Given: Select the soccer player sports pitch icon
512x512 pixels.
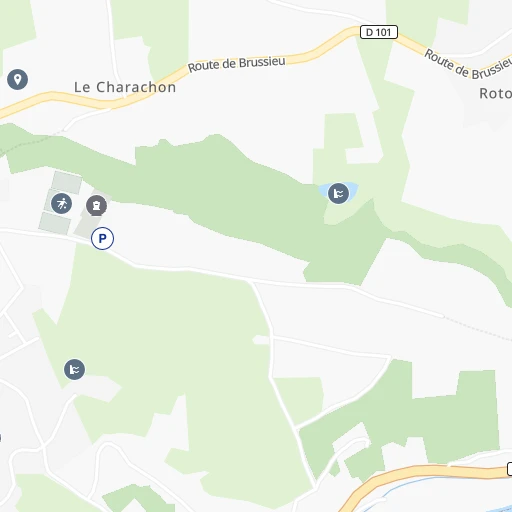Looking at the screenshot, I should (x=61, y=203).
